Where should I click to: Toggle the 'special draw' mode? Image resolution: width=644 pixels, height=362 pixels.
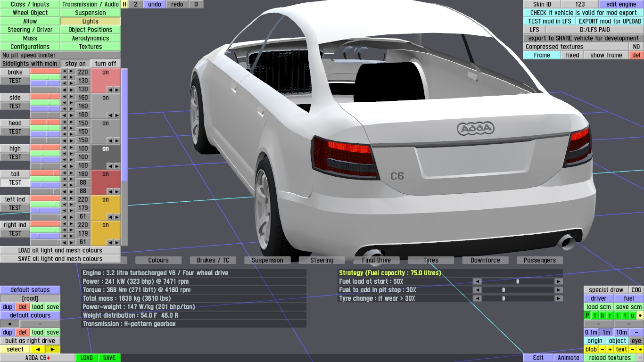point(606,290)
